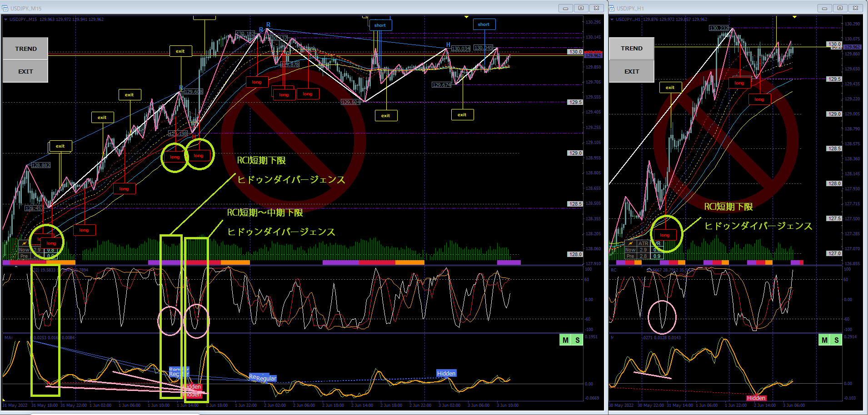868x415 pixels.
Task: Click the ATR header cell in the H1 table
Action: (x=643, y=243)
